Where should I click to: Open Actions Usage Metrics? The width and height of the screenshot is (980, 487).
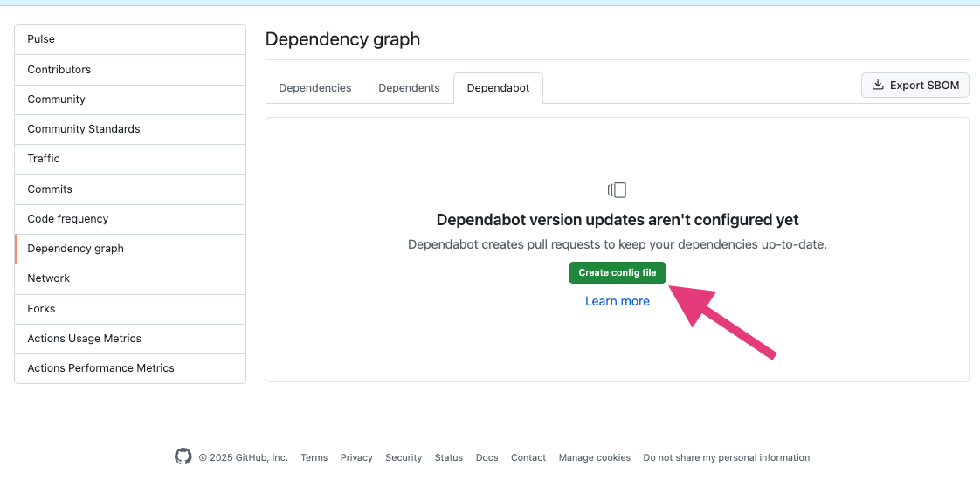pyautogui.click(x=130, y=339)
